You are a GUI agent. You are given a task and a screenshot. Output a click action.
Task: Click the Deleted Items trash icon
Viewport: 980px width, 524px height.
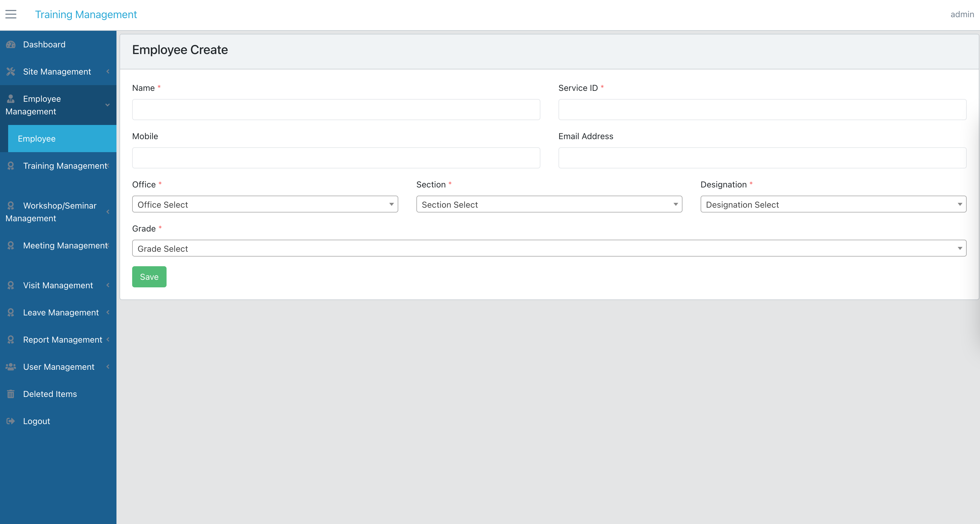pyautogui.click(x=11, y=394)
